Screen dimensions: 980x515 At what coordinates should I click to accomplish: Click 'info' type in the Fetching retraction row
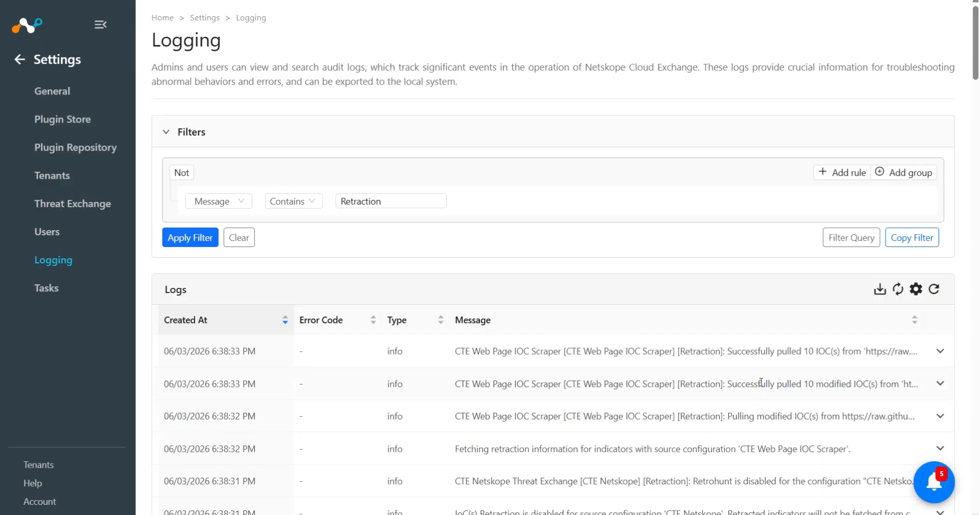tap(395, 449)
